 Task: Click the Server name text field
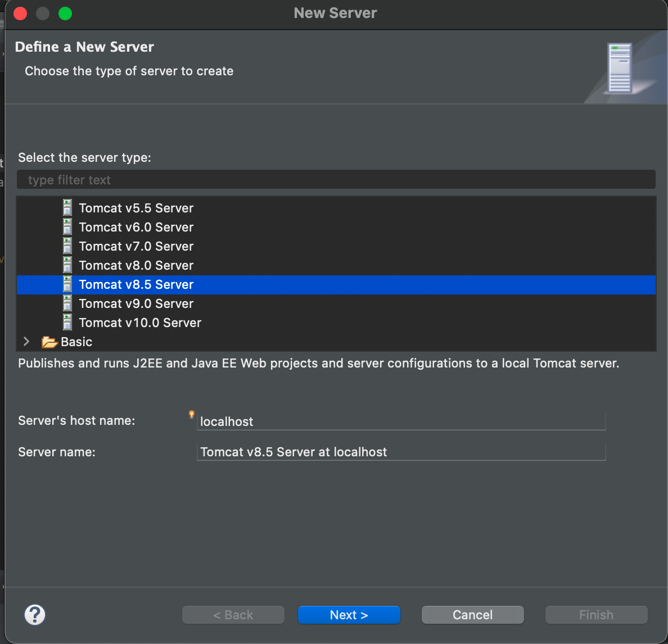401,452
